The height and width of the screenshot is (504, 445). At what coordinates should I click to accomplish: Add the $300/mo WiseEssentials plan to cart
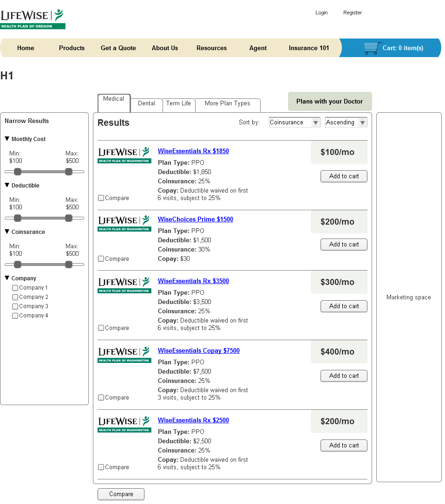click(x=344, y=306)
